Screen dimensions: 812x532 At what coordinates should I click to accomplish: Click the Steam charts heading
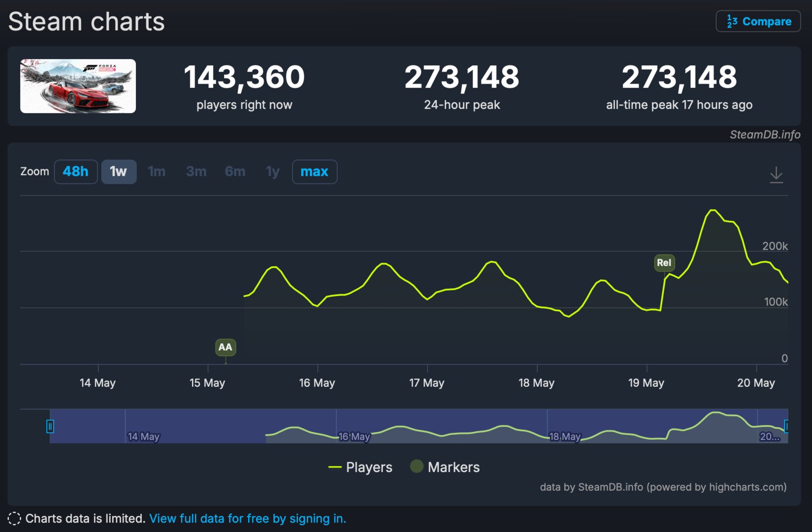click(87, 22)
